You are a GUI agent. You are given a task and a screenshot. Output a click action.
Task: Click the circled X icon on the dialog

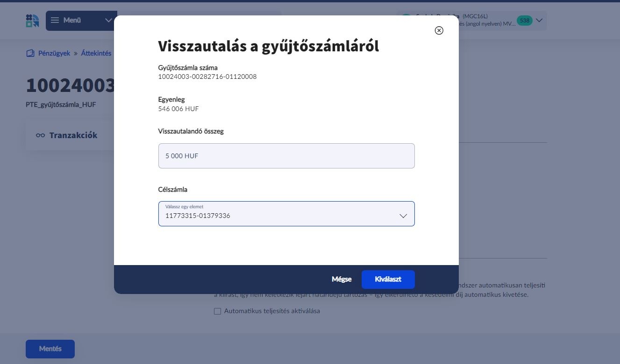pyautogui.click(x=438, y=30)
